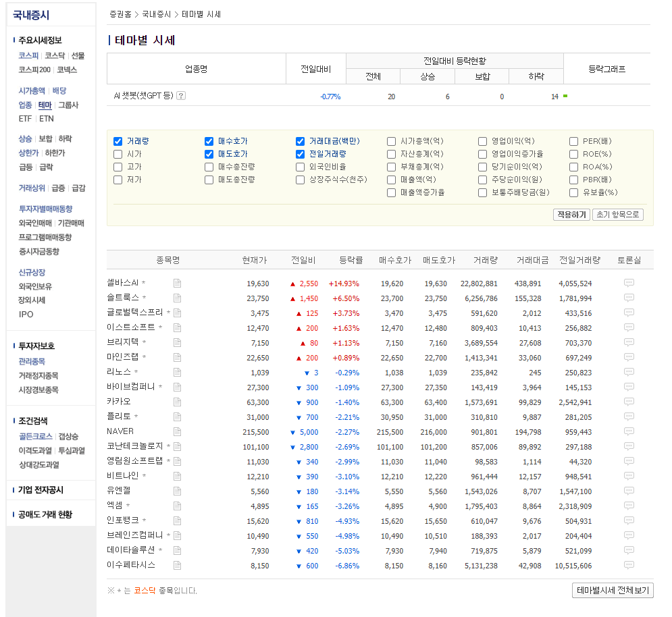Viewport: 672px width, 617px height.
Task: Open the document icon for 이스트소프트
Action: [x=178, y=328]
